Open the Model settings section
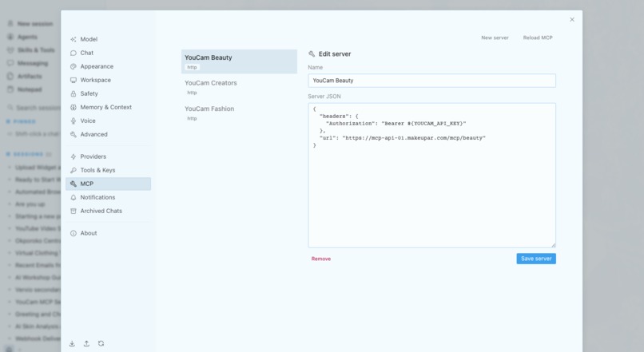 pos(108,39)
